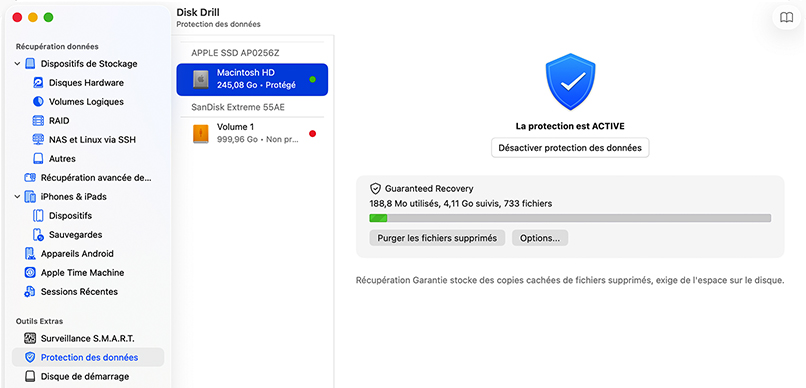Click the 188,8 Mo utilisés statistics line

pos(461,204)
